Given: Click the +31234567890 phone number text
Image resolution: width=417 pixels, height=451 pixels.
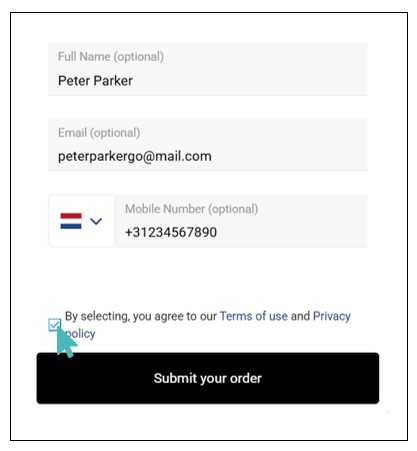Looking at the screenshot, I should [x=171, y=232].
